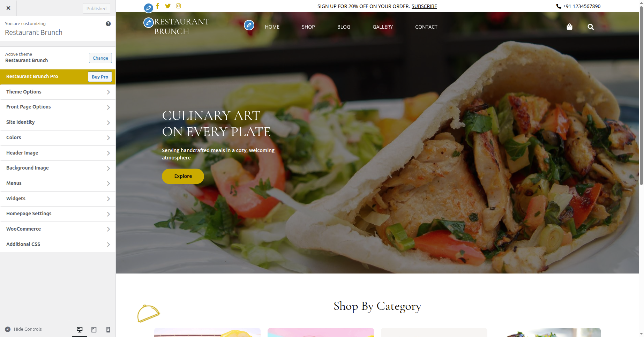Click the edit pencil beside site title
The width and height of the screenshot is (644, 337).
149,23
